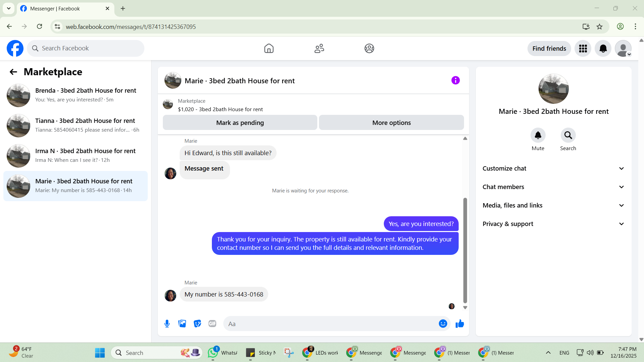
Task: Expand Chat members section
Action: pyautogui.click(x=553, y=187)
